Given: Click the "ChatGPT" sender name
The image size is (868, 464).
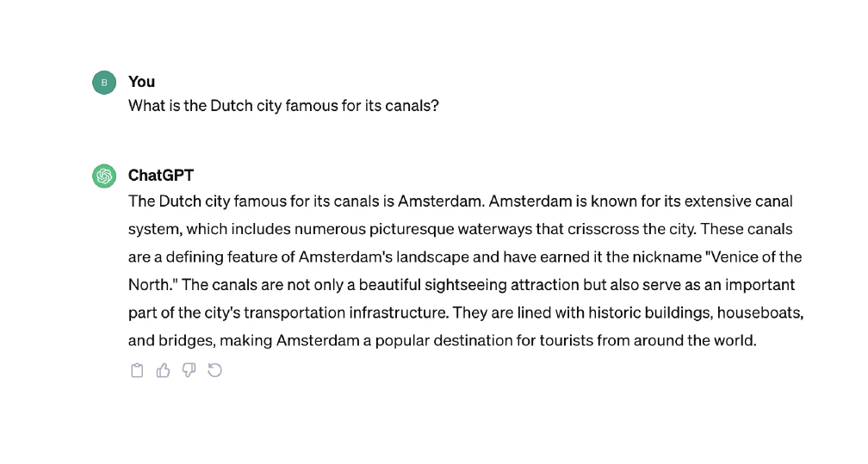Looking at the screenshot, I should coord(161,176).
